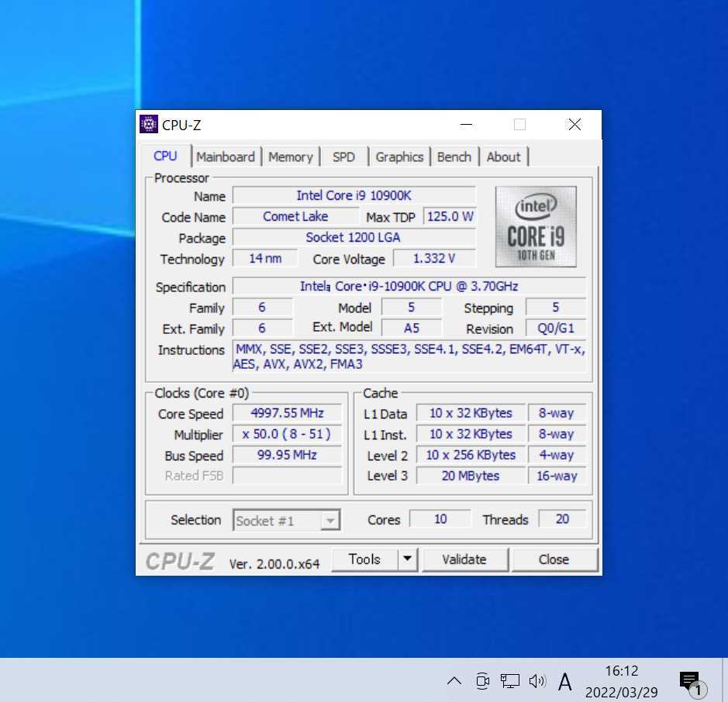The width and height of the screenshot is (728, 702).
Task: Click the L1 Data value 10 x 32 KBytes
Action: [x=471, y=413]
